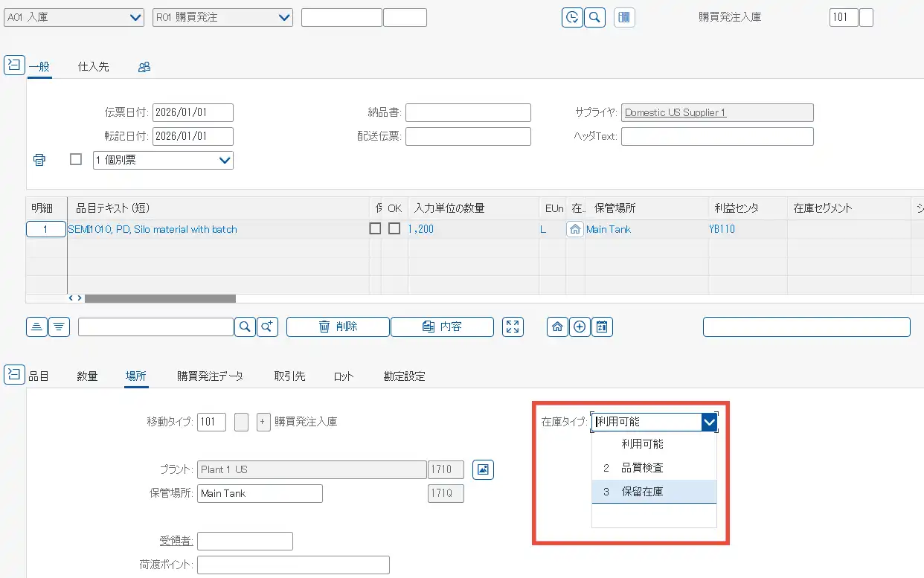The width and height of the screenshot is (924, 578).
Task: Click the item table horizontal scrollbar
Action: (x=160, y=298)
